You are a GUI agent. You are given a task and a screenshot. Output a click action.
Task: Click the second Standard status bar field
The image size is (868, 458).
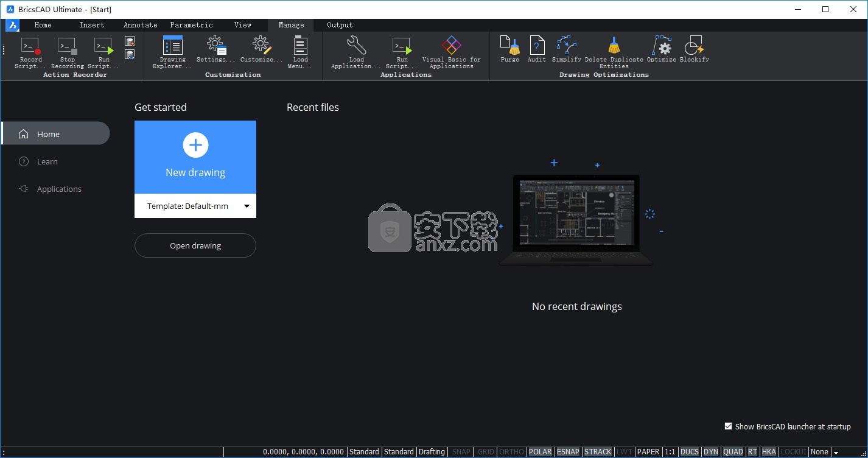(399, 452)
